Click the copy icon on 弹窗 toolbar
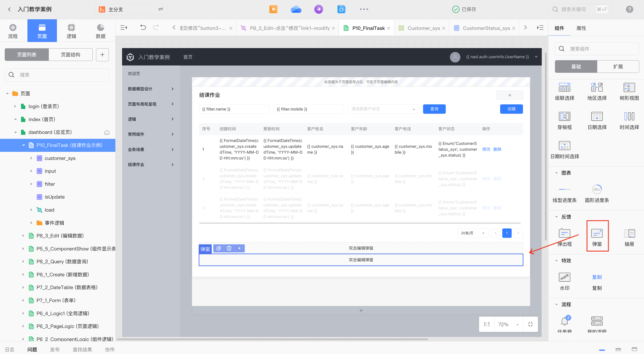This screenshot has width=644, height=354. (x=218, y=248)
